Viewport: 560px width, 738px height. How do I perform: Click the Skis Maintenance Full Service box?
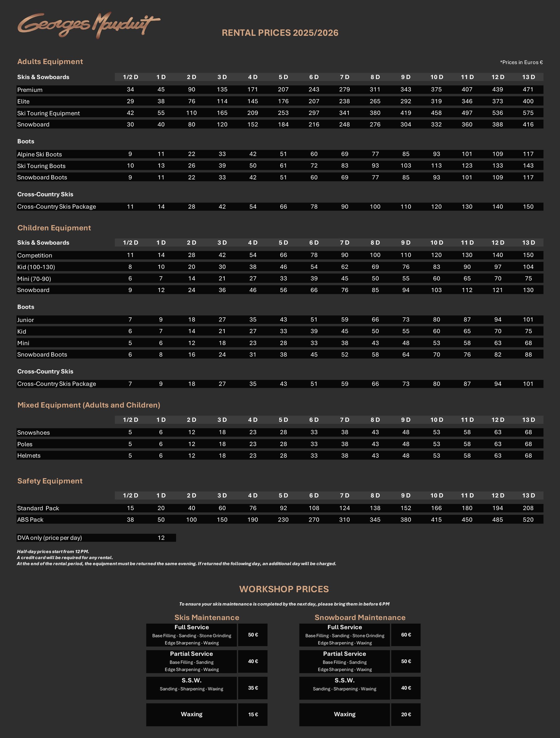192,635
